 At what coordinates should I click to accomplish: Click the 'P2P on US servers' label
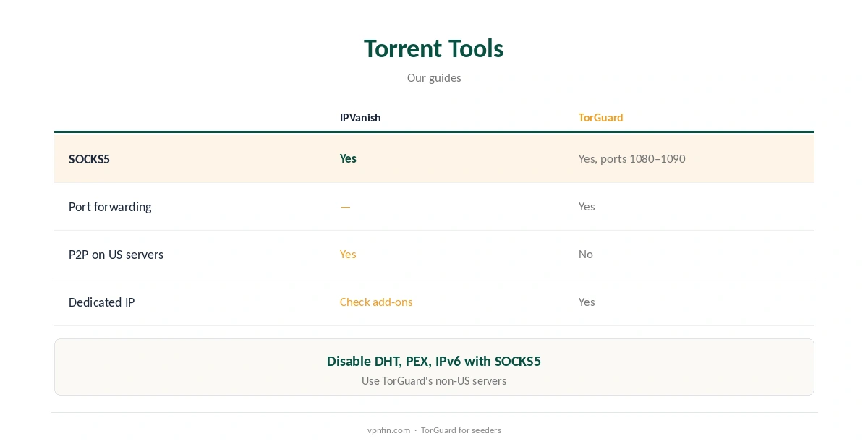(x=116, y=255)
